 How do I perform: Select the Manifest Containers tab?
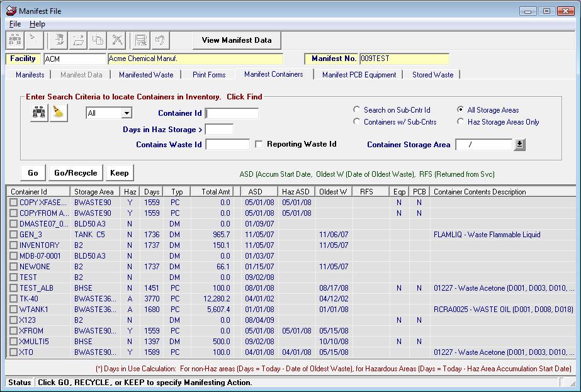(x=273, y=74)
